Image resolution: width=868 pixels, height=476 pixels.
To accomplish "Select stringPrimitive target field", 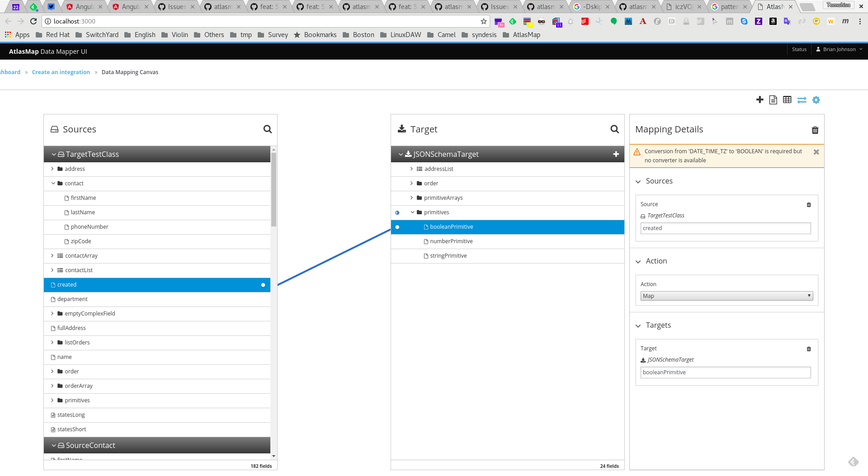I will tap(507, 256).
